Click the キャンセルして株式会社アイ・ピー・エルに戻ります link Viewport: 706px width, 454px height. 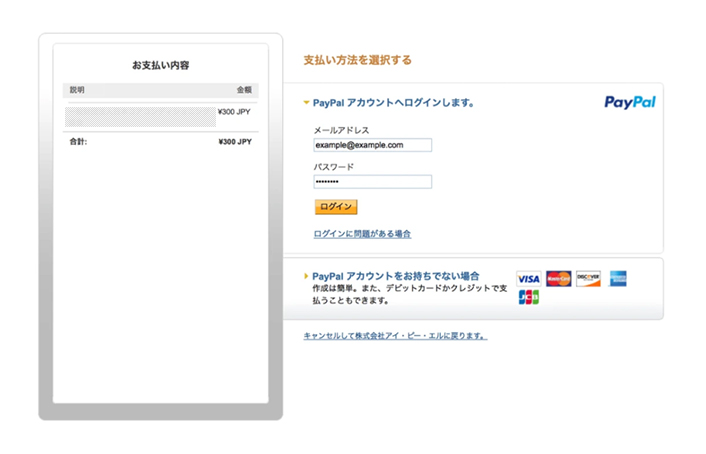pyautogui.click(x=395, y=336)
